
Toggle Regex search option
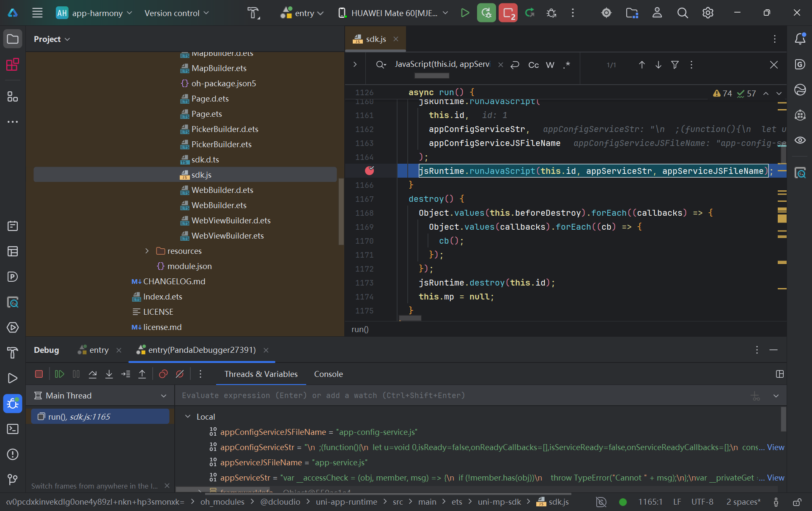(x=567, y=65)
